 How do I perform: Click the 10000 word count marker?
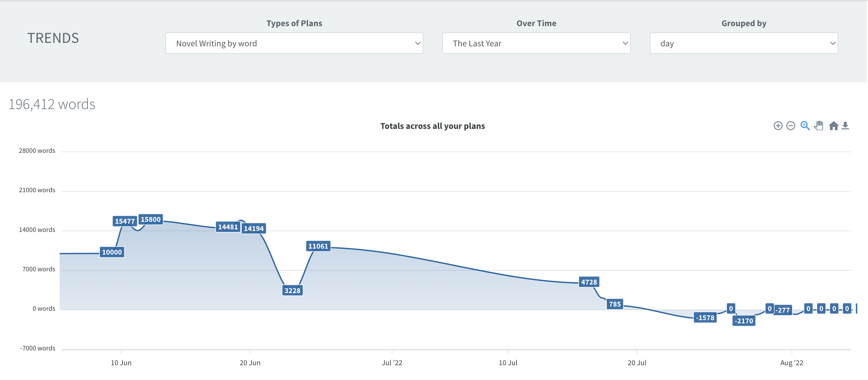(x=111, y=251)
